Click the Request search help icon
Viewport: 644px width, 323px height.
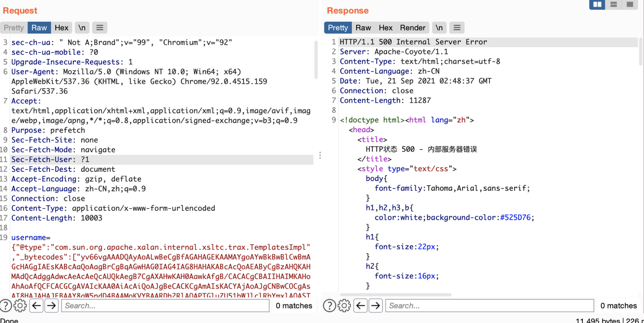(x=6, y=306)
